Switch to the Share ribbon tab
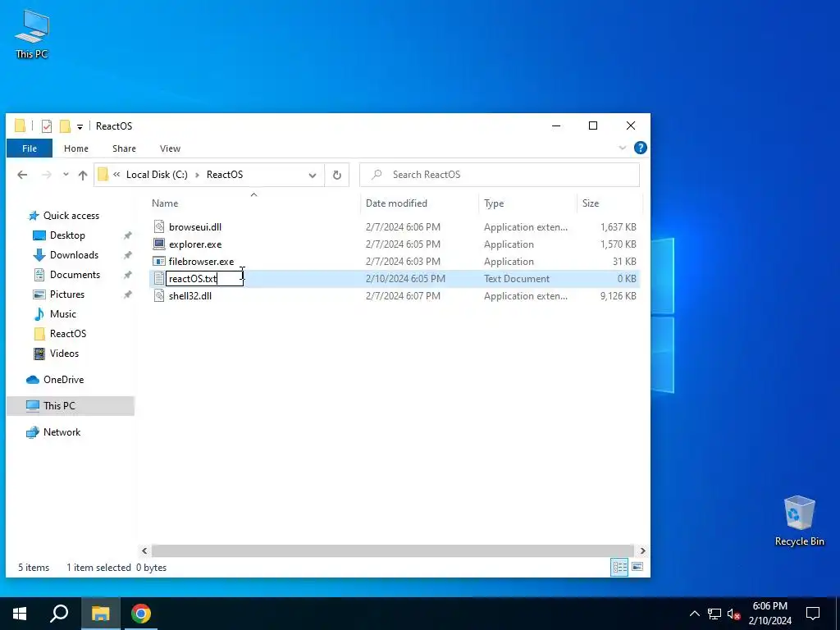 (124, 148)
